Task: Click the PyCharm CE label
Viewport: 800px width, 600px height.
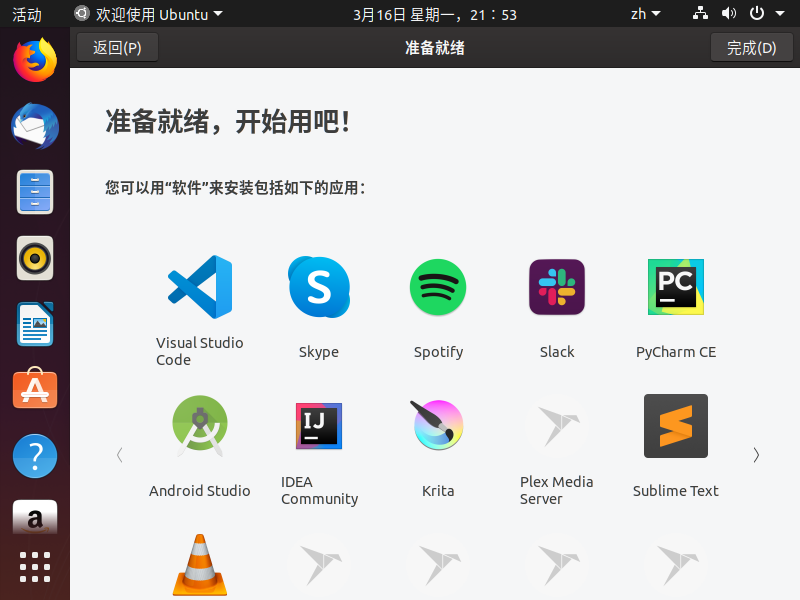Action: click(676, 352)
